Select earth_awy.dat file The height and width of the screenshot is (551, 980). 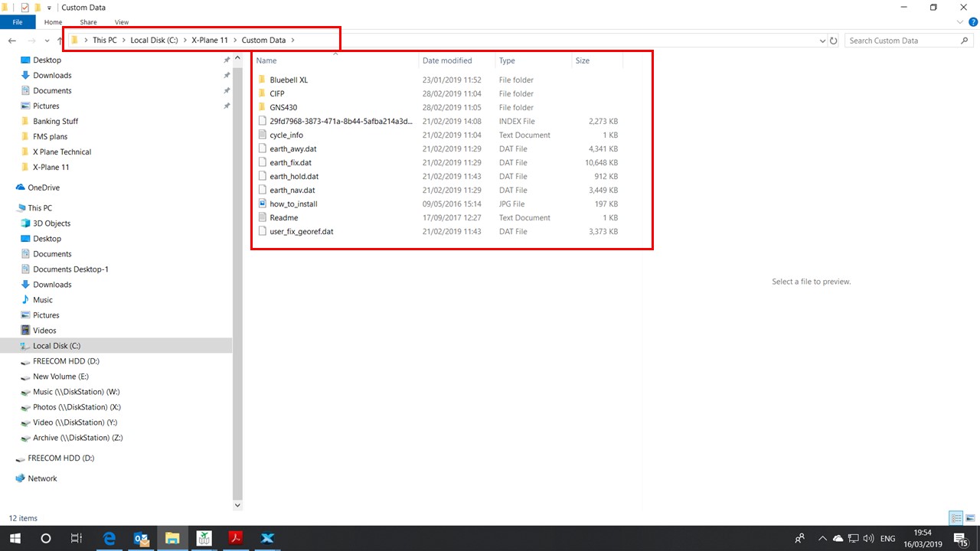click(x=292, y=148)
